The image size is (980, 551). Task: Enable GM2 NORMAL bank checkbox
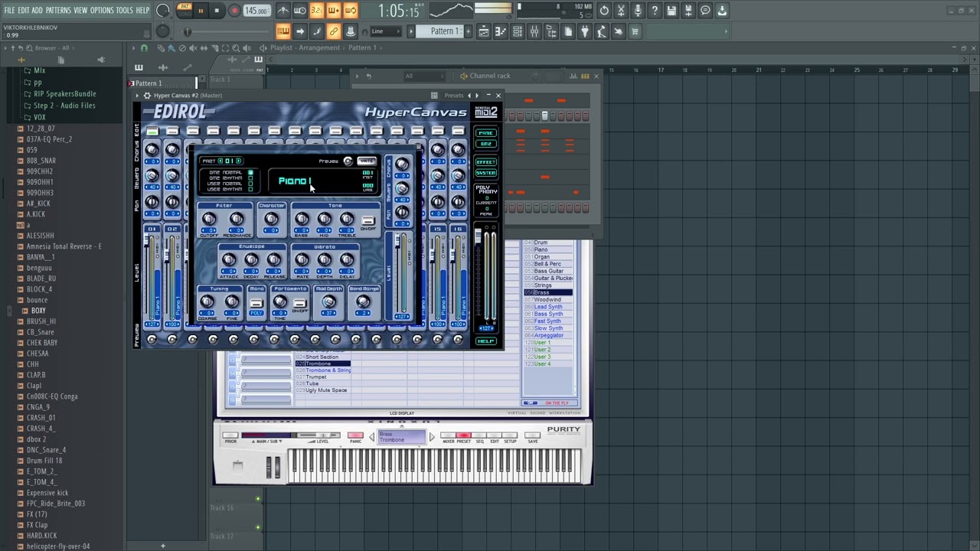click(x=250, y=172)
